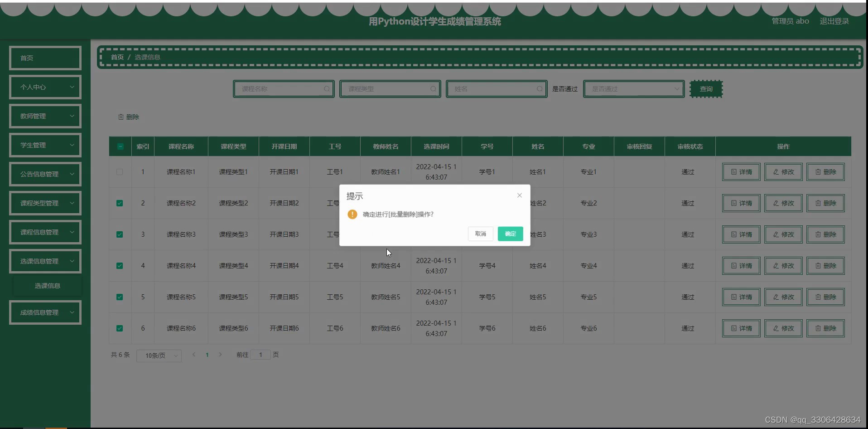Click 删除 button for row 2
Viewport: 868px width, 429px height.
point(825,203)
